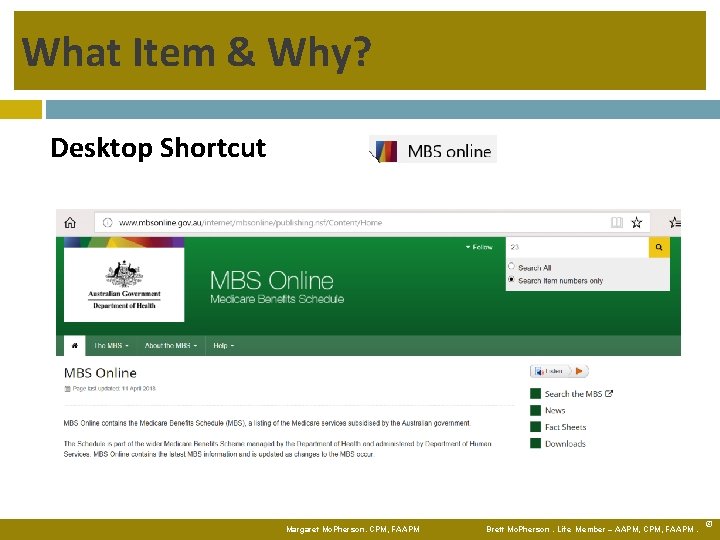This screenshot has width=720, height=540.
Task: Expand the Follow dropdown
Action: 479,247
